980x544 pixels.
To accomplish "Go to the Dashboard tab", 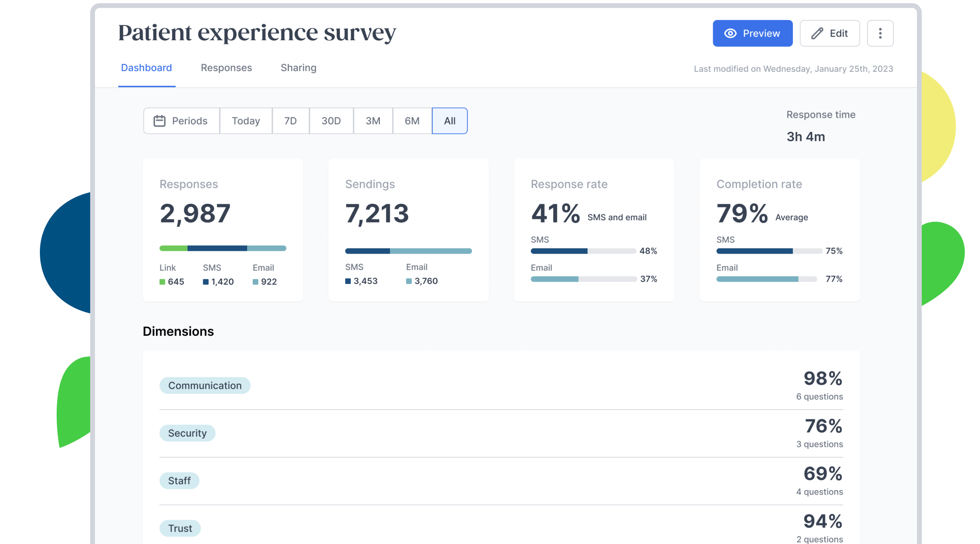I will [146, 68].
